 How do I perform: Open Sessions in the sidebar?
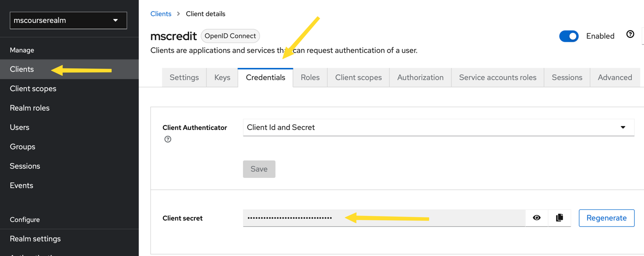point(69,166)
